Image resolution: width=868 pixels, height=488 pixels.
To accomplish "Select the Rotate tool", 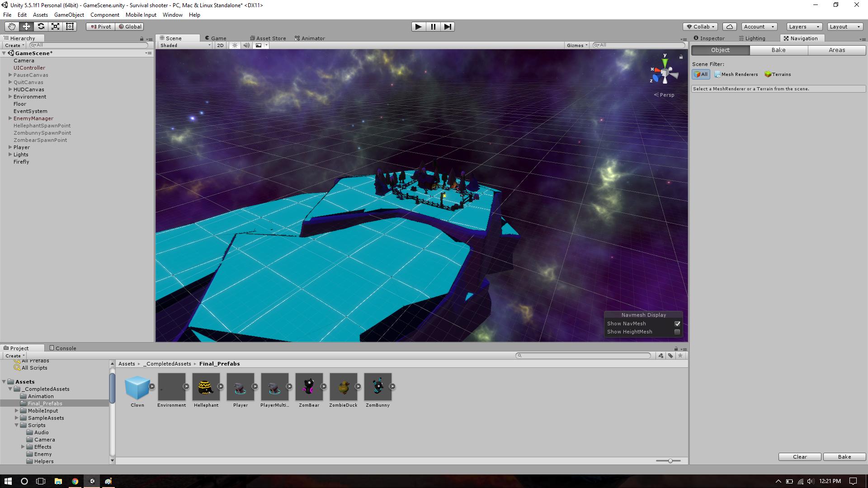I will tap(41, 26).
